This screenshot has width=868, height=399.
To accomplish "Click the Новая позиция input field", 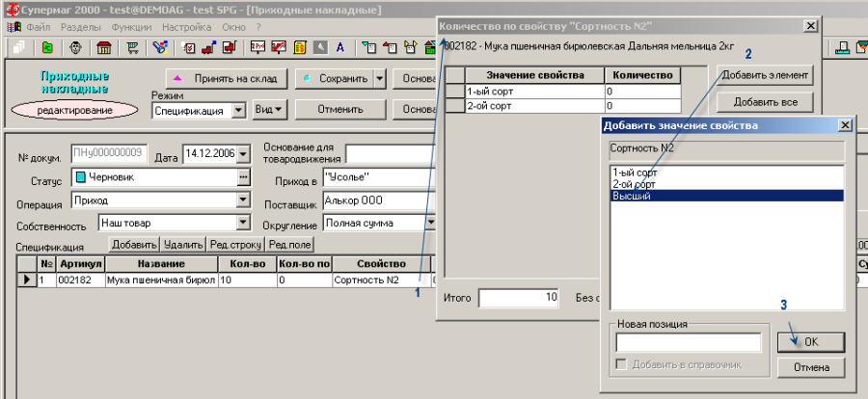I will pos(688,342).
